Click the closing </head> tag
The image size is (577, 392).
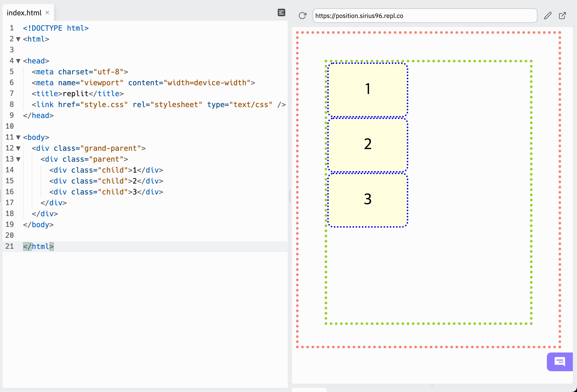coord(38,115)
